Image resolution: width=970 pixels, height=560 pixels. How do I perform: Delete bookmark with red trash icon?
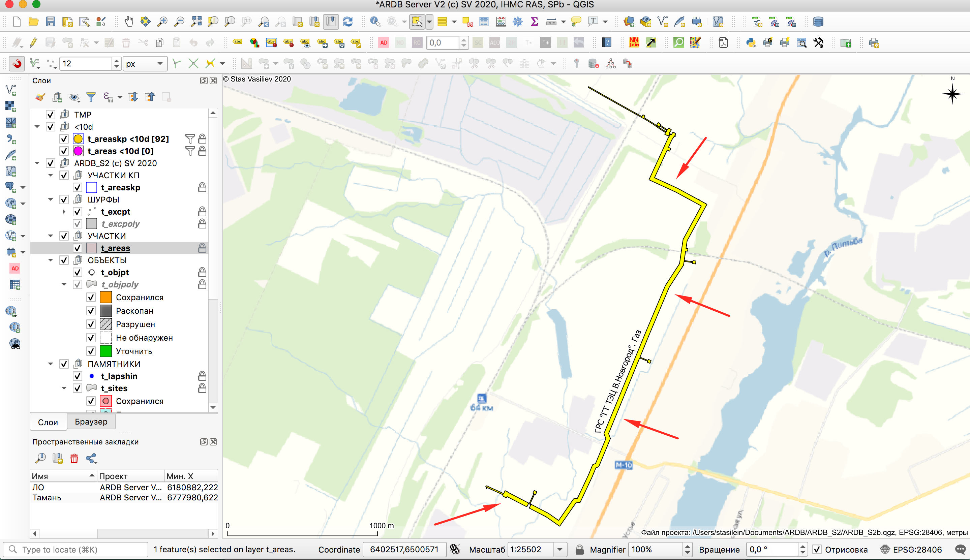tap(74, 458)
